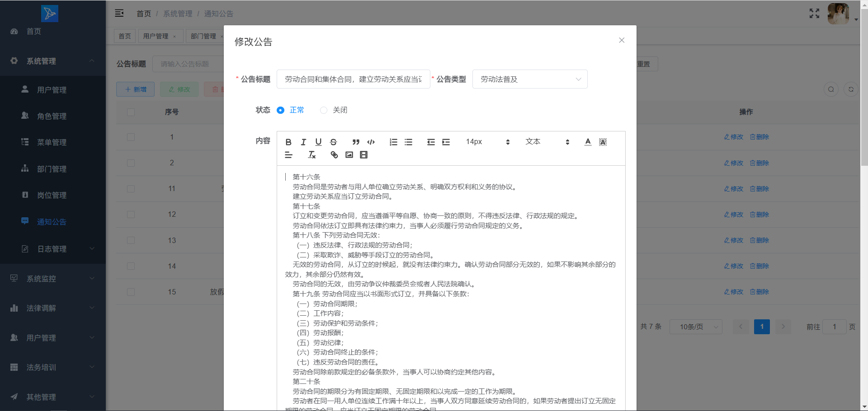Apply bullet list formatting

click(x=408, y=142)
